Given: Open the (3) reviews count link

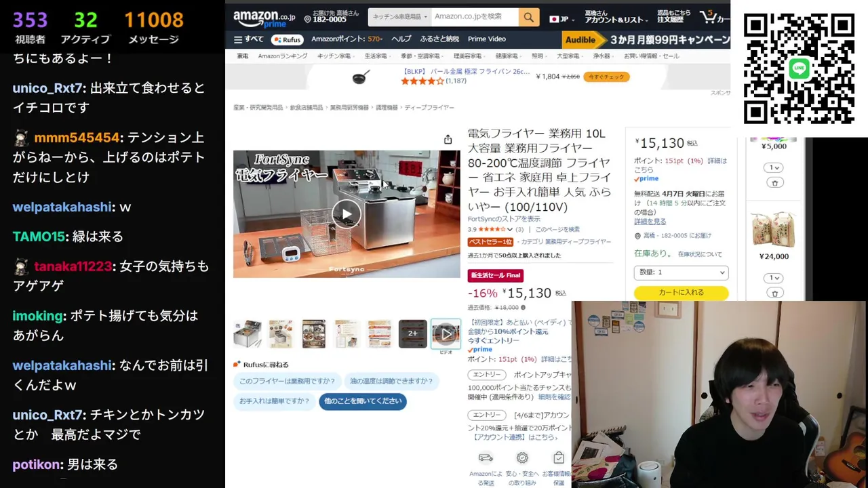Looking at the screenshot, I should (x=519, y=230).
